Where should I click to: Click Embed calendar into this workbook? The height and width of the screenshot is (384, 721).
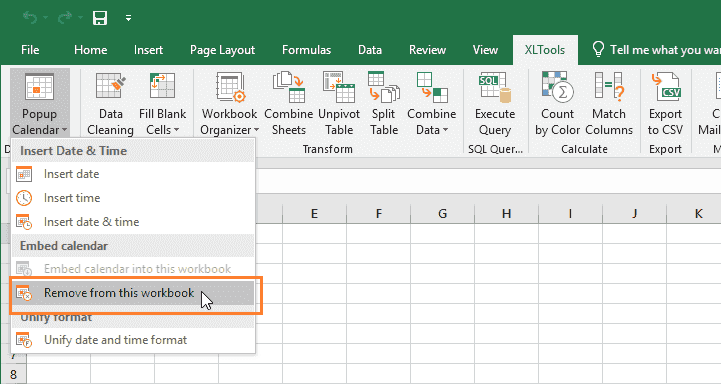coord(132,269)
